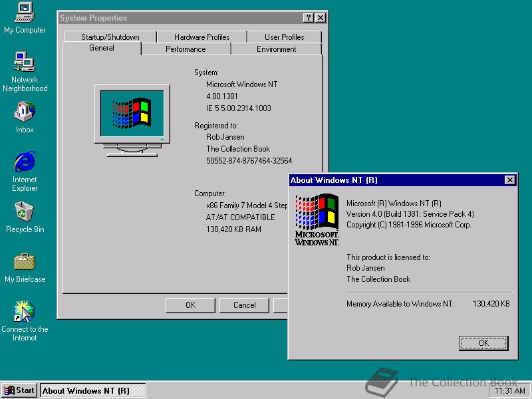Open the Start menu

[19, 390]
